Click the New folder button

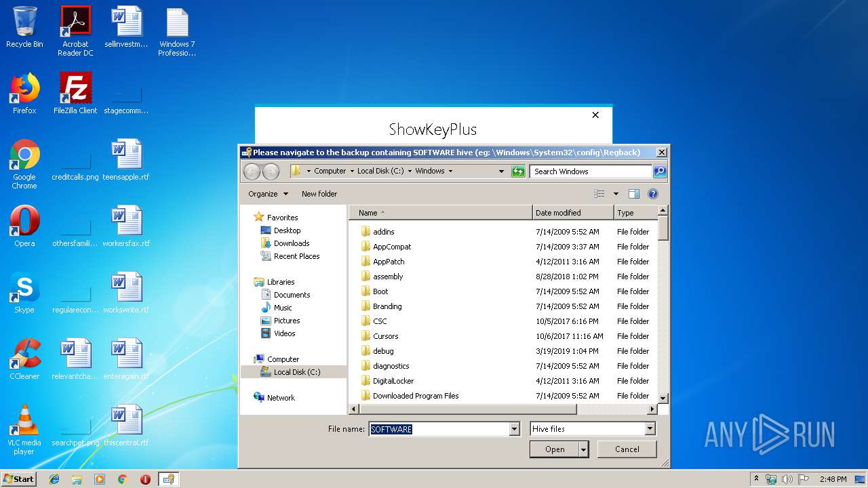point(319,194)
